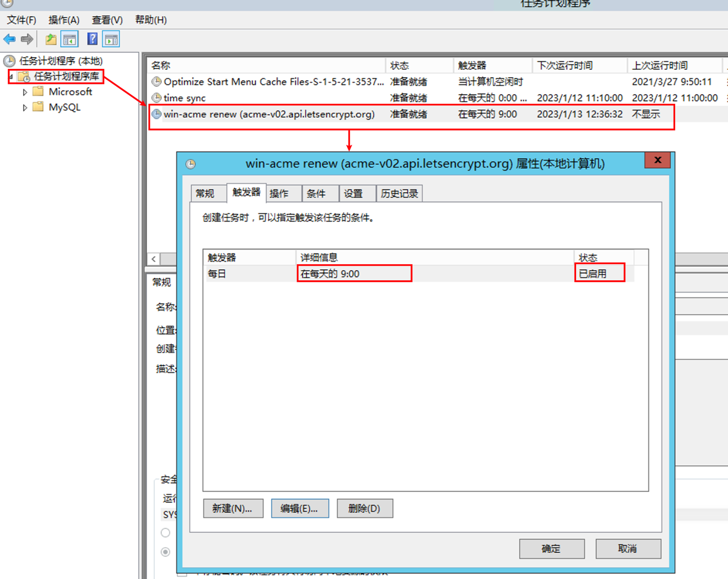Expand the MySQL folder node
The image size is (728, 579).
click(25, 108)
